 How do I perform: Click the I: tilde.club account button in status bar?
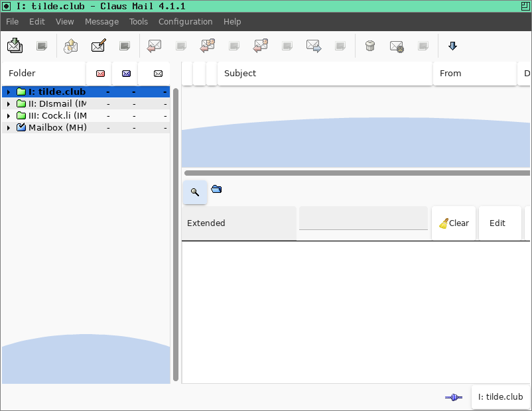pos(500,397)
